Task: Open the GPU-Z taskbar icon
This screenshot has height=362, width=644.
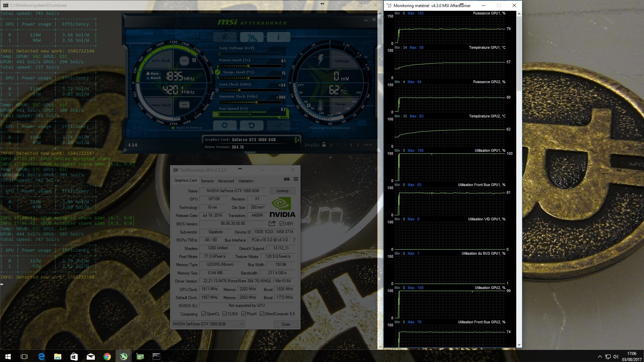Action: click(140, 356)
